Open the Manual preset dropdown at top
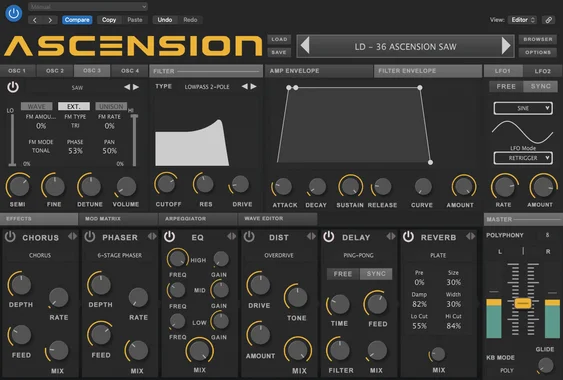This screenshot has width=563, height=380. 88,6
